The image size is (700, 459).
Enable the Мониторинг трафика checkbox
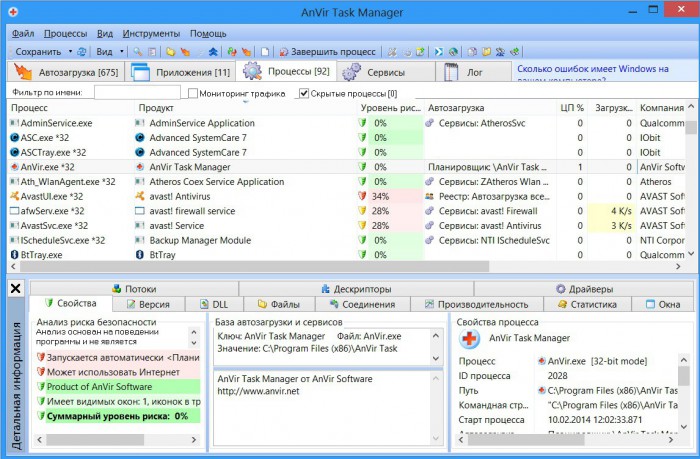click(x=193, y=93)
